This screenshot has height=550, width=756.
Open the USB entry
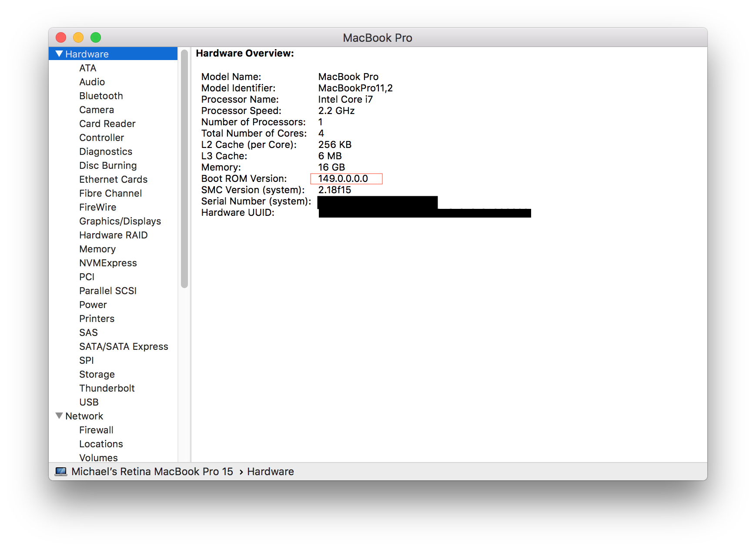[x=89, y=402]
